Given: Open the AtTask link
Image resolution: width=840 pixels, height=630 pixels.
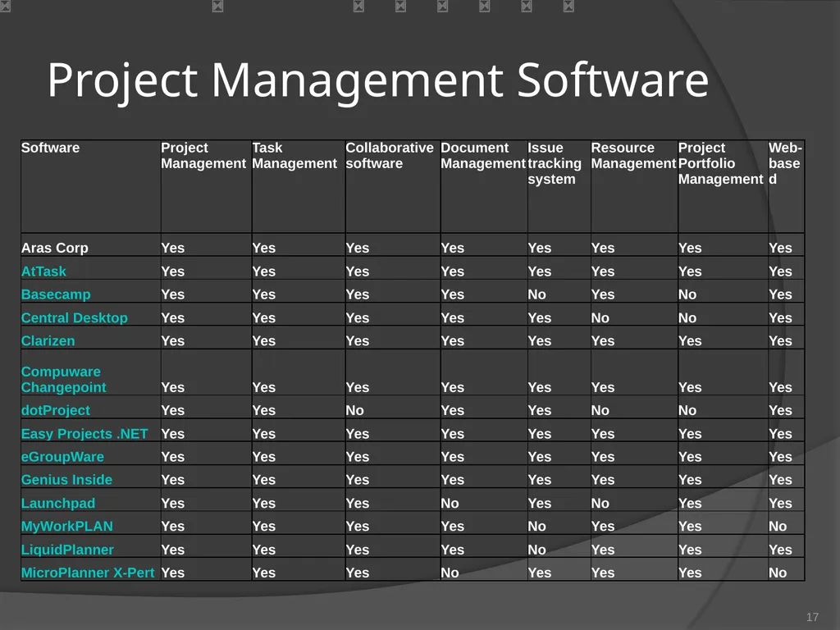Looking at the screenshot, I should pos(43,271).
